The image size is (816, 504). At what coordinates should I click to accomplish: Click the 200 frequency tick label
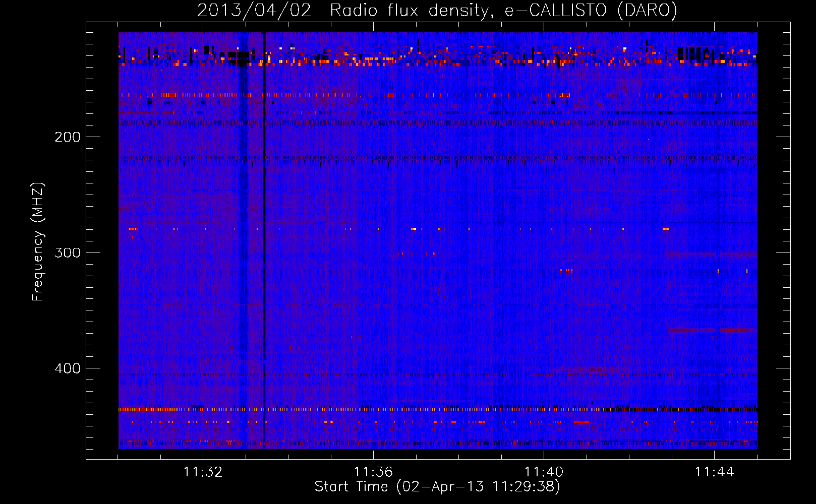click(68, 137)
